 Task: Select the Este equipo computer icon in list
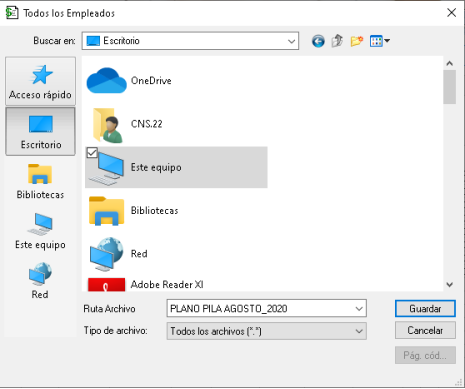click(107, 168)
